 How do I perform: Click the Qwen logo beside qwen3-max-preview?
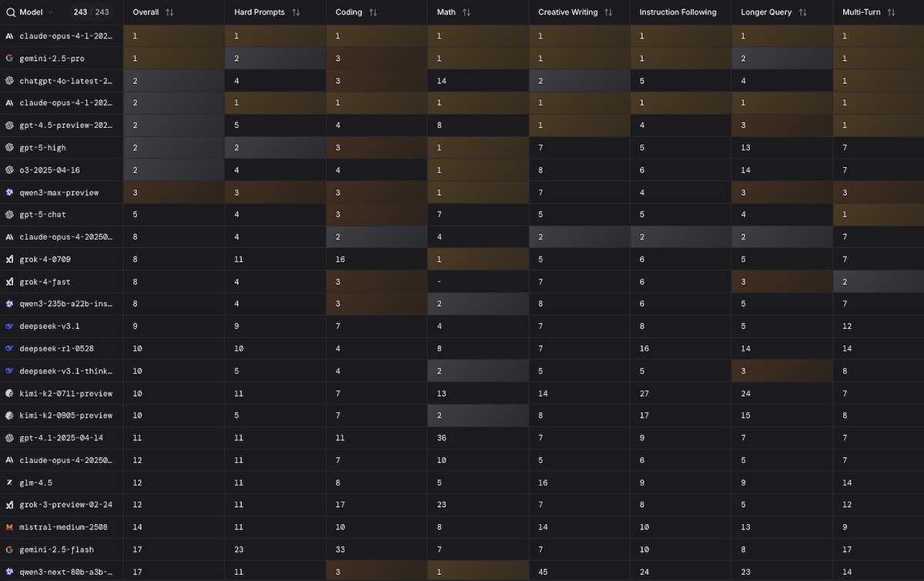(9, 192)
